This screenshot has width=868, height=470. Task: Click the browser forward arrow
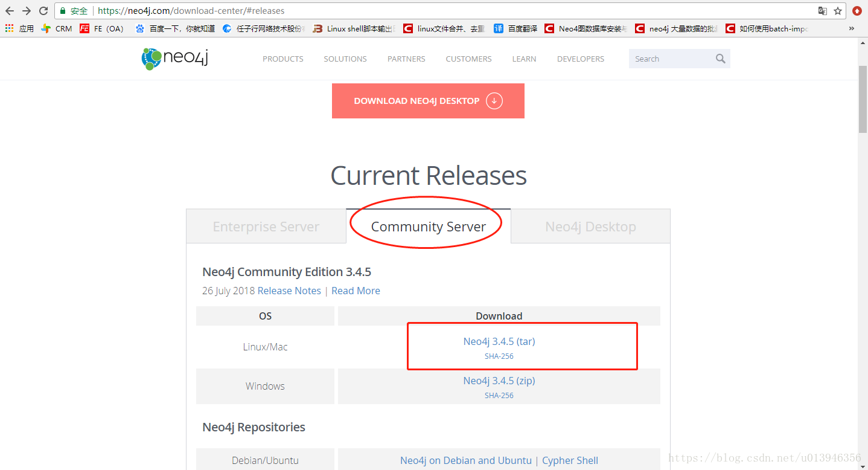click(x=27, y=11)
